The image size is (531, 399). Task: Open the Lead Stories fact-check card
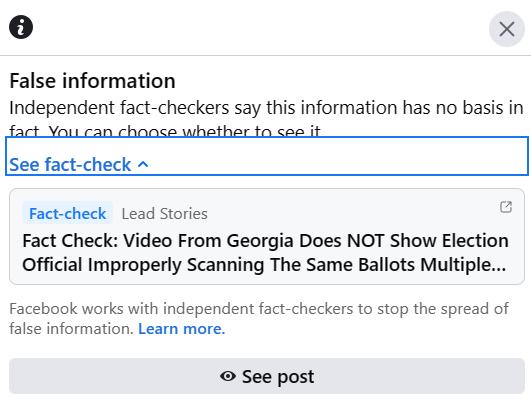267,236
